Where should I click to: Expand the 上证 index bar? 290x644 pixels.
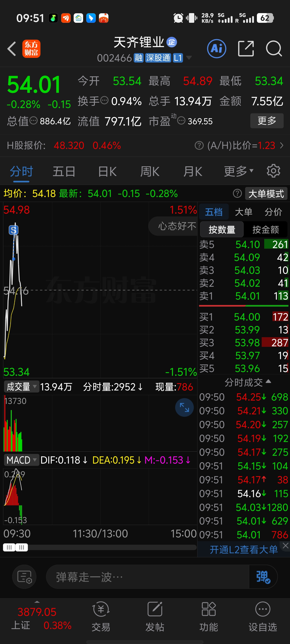pos(37,602)
